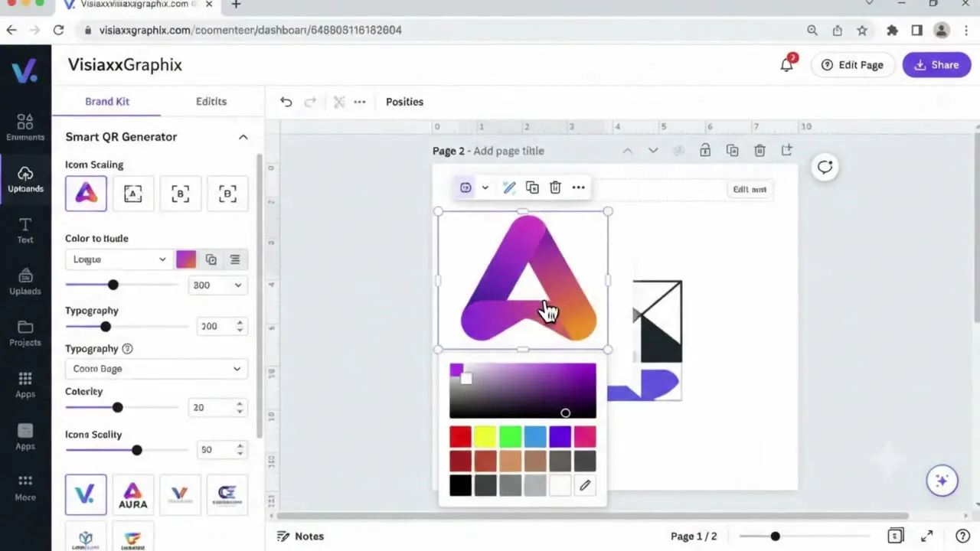Image resolution: width=980 pixels, height=551 pixels.
Task: Open fullscreen view from the bottom bar
Action: coord(926,536)
